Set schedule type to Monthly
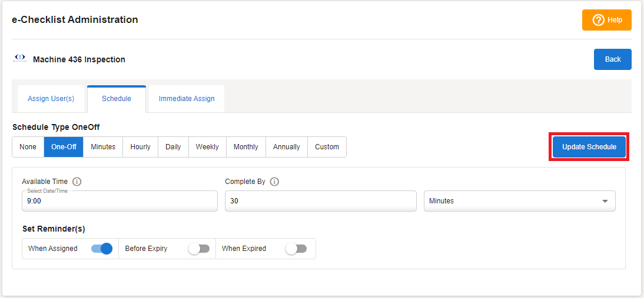The image size is (644, 298). (x=245, y=147)
